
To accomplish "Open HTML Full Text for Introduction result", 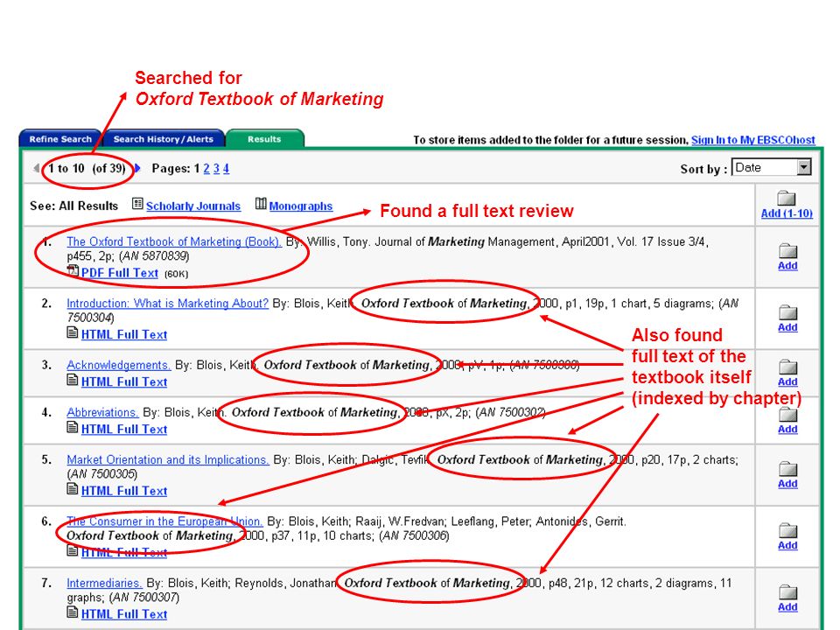I will (x=124, y=335).
